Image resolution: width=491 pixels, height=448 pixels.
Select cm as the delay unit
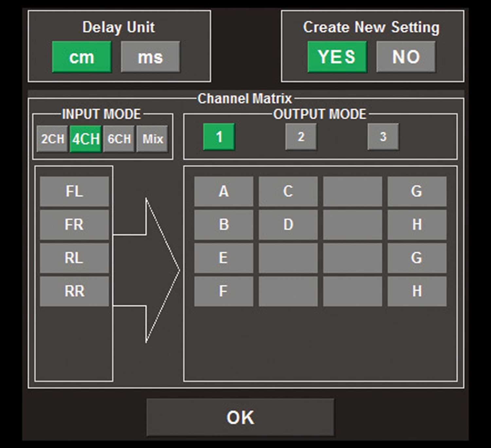coord(82,57)
